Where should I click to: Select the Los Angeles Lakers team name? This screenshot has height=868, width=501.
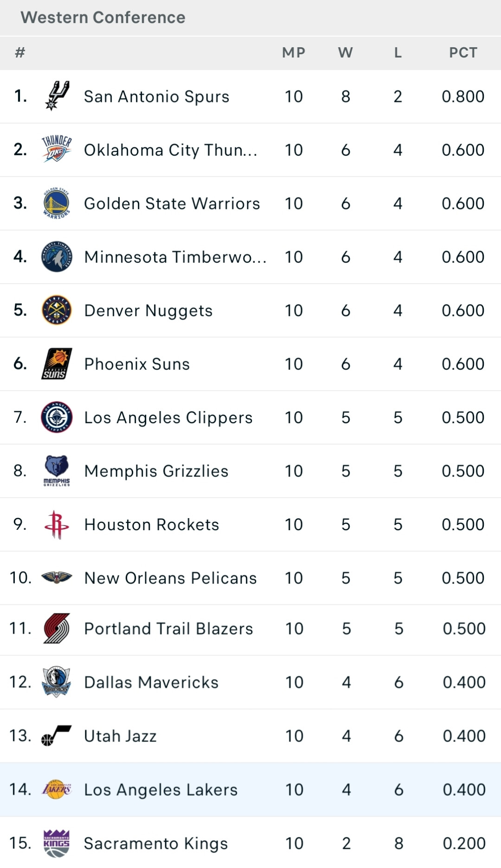coord(161,790)
